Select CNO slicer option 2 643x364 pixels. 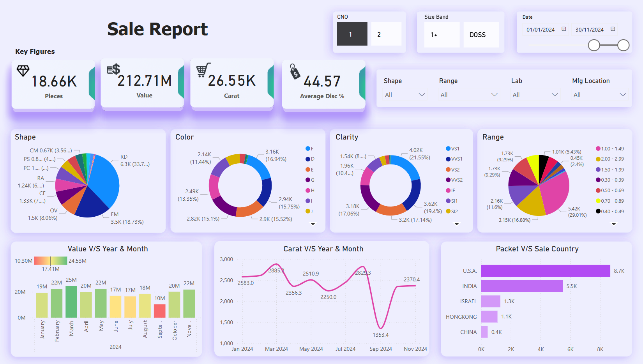pos(386,34)
